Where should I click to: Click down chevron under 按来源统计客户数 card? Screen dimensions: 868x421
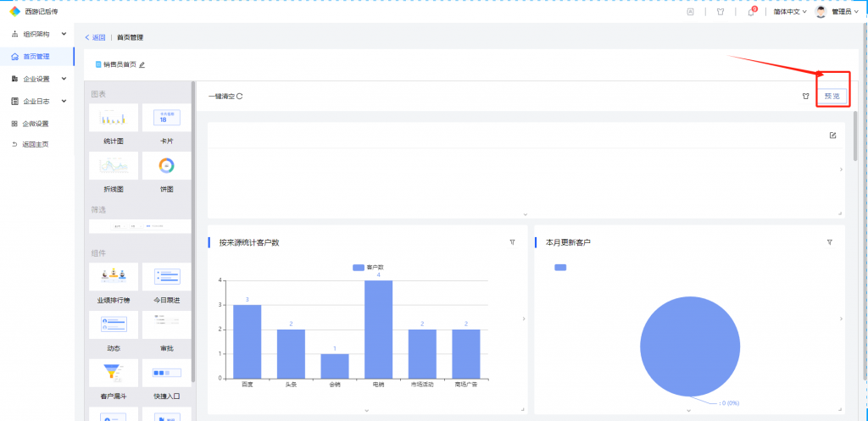(366, 410)
